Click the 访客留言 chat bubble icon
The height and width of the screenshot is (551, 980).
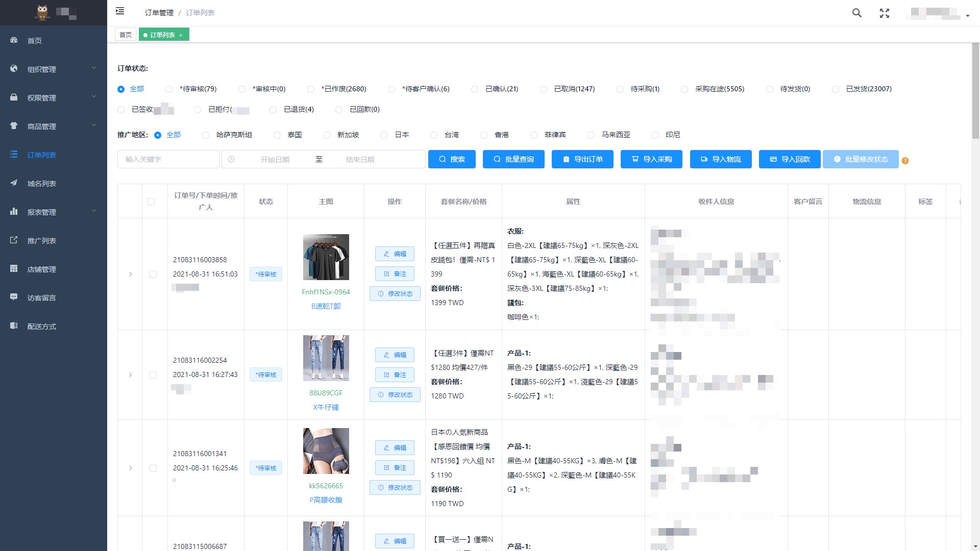[14, 297]
